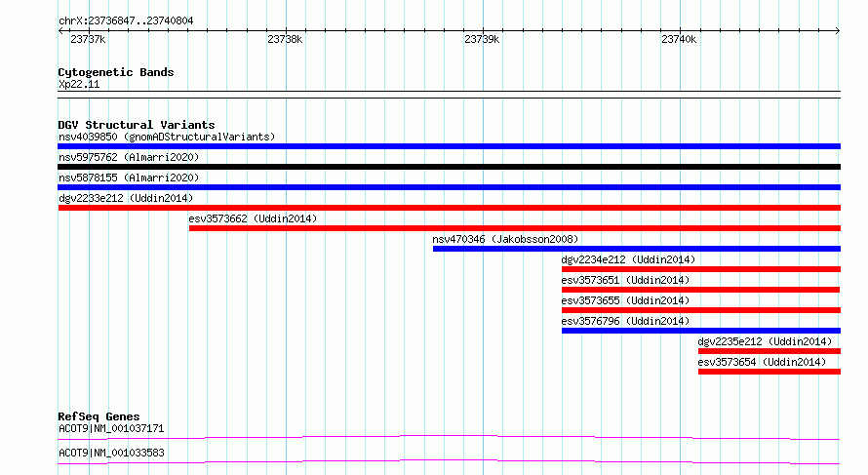Click the nsv4039850 gnomAD structural variant label
The height and width of the screenshot is (475, 868).
(167, 137)
